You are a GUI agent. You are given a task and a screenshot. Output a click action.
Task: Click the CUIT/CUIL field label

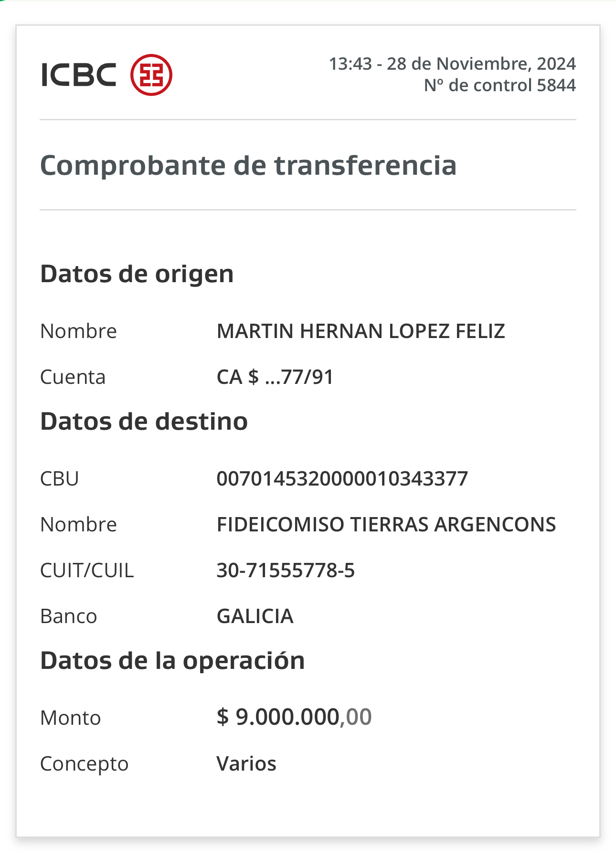pos(87,570)
